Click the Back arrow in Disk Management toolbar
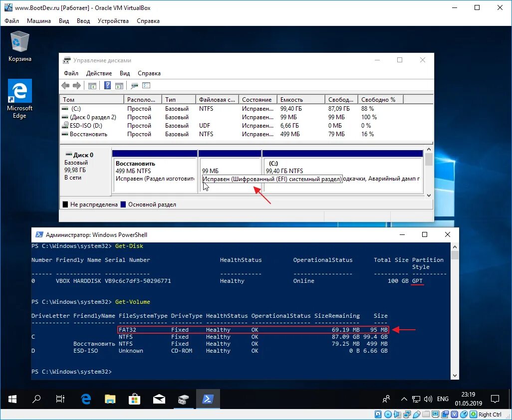Screen dimensions: 512x420 click(x=65, y=86)
